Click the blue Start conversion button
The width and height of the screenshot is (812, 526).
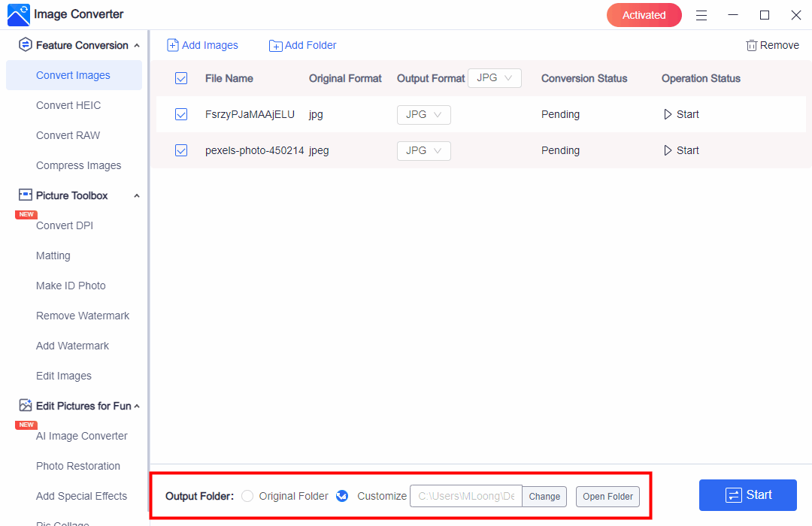pos(747,495)
